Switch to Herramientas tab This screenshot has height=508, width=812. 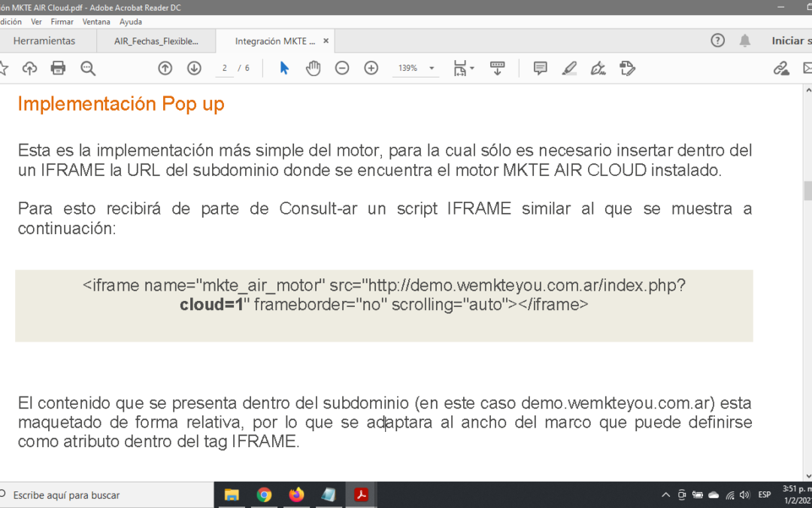click(44, 41)
